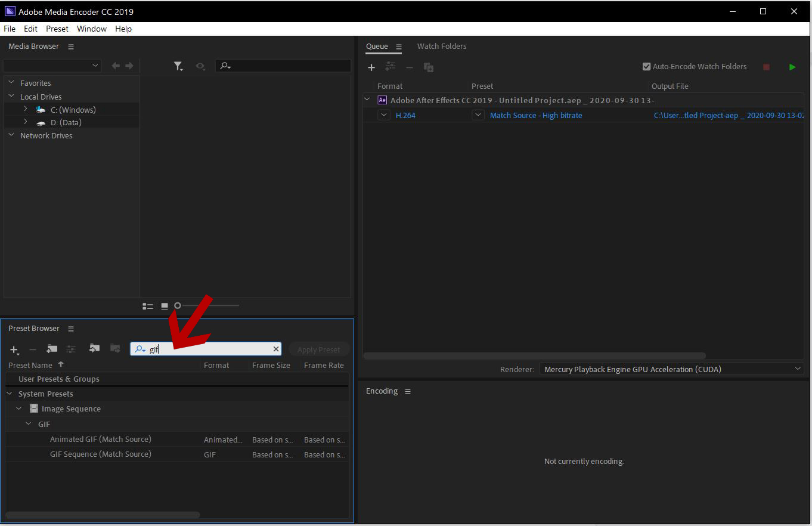Switch to the Watch Folders tab
Screen dimensions: 812x526
click(x=442, y=46)
